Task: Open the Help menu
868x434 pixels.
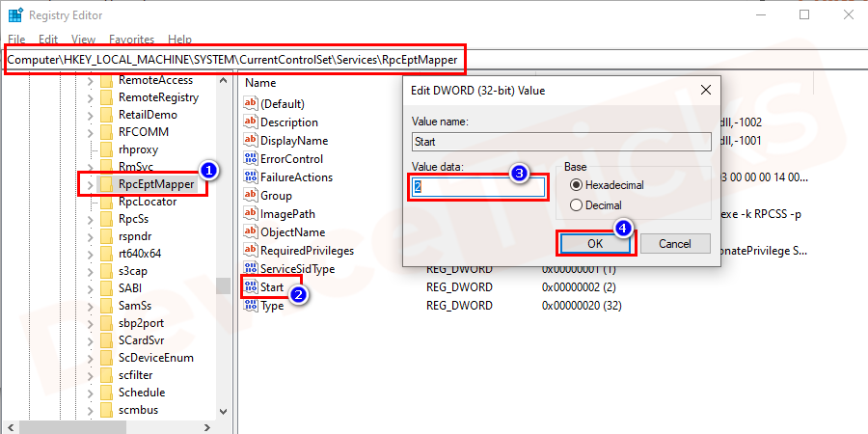Action: pyautogui.click(x=180, y=40)
